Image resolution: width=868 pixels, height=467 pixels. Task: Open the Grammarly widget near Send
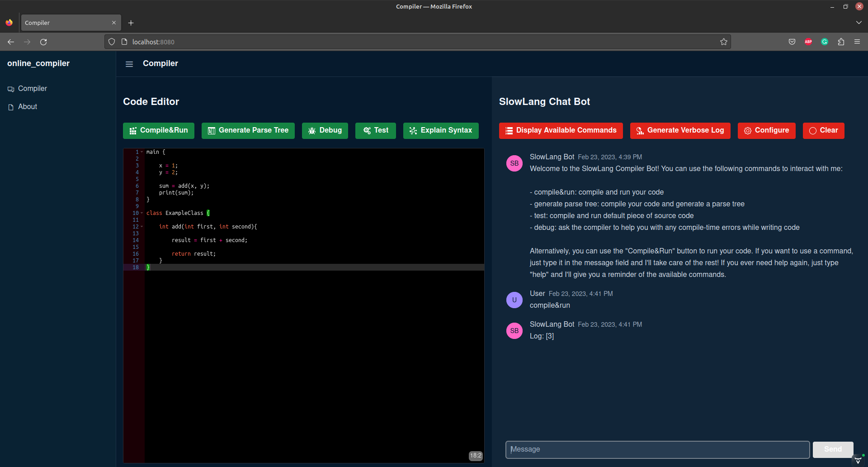[x=858, y=460]
